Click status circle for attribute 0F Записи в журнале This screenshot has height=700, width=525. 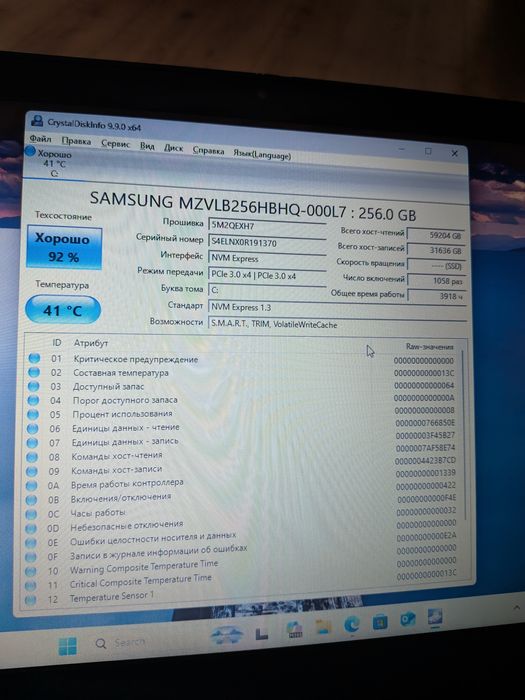(30, 557)
